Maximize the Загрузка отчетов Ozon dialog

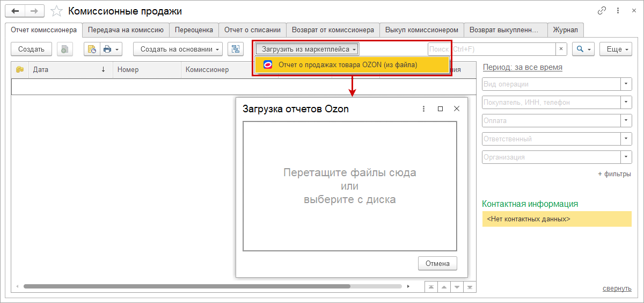(440, 109)
